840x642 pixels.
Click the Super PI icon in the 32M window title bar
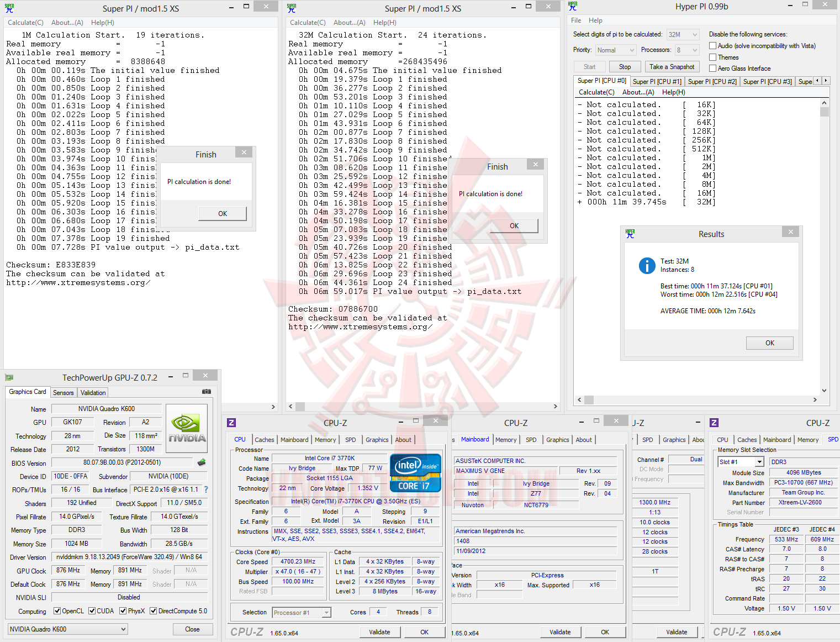tap(292, 8)
